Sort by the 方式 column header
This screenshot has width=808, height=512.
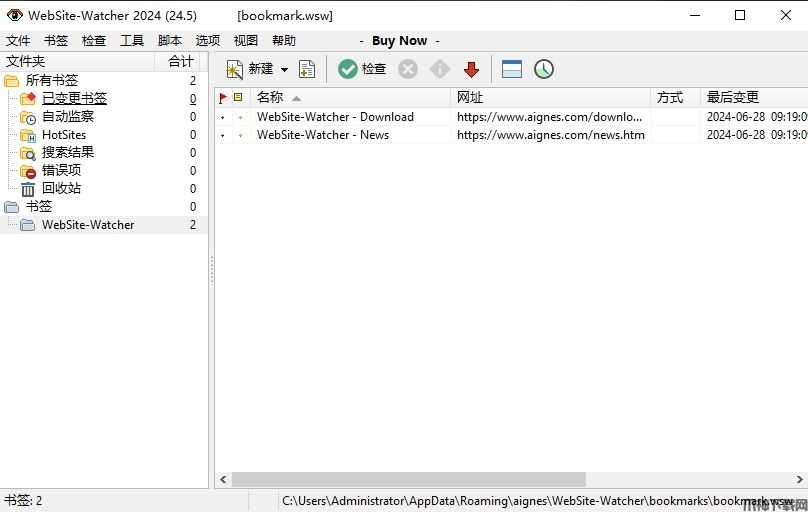pos(675,97)
